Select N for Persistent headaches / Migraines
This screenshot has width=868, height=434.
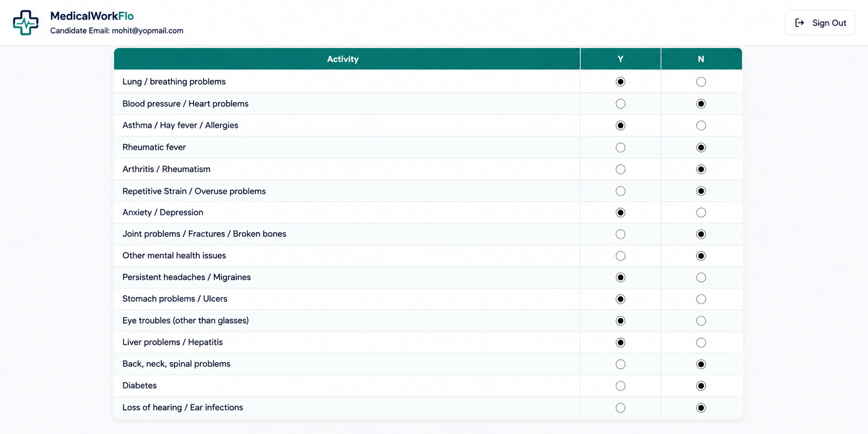click(x=701, y=277)
